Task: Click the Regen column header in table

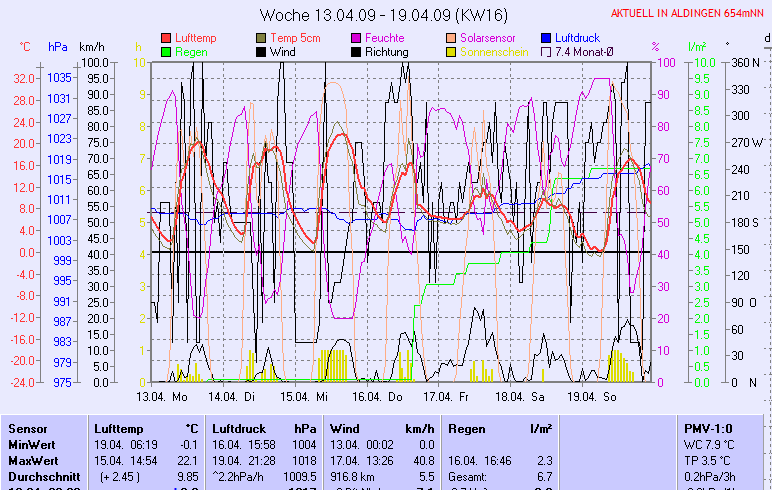Action: (x=467, y=428)
